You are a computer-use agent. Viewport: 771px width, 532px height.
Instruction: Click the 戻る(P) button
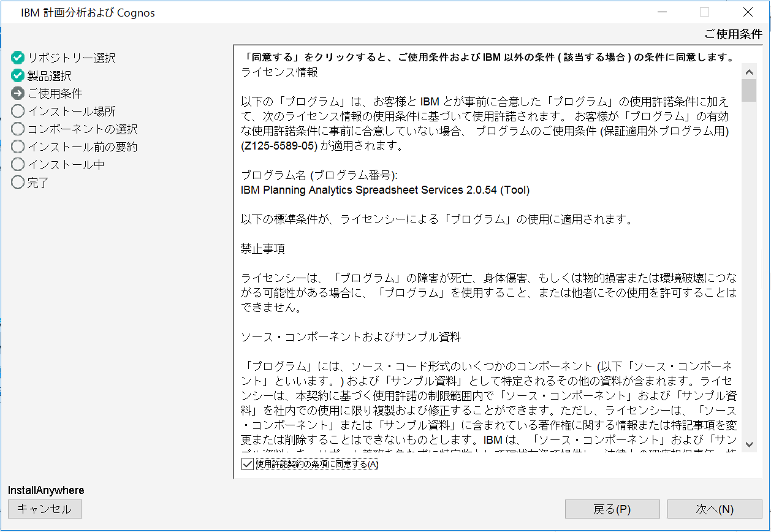point(612,509)
